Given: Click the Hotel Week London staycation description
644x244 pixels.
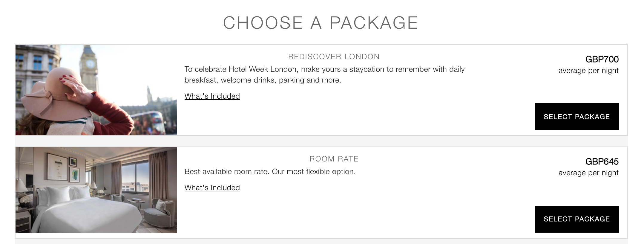Looking at the screenshot, I should coord(324,75).
